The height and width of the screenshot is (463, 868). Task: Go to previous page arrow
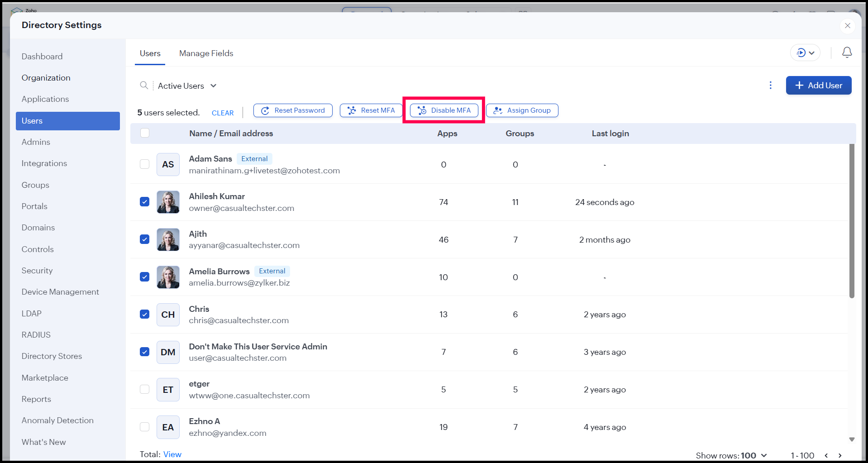[826, 455]
